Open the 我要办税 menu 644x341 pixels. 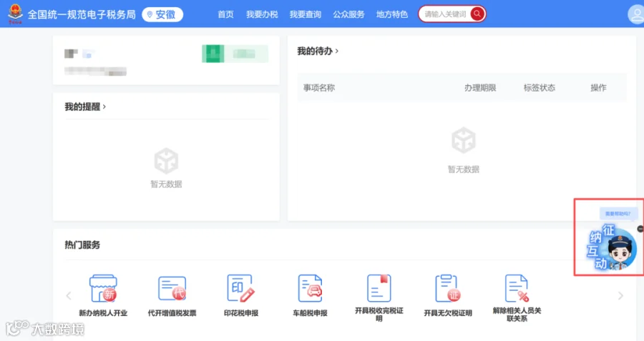click(262, 14)
